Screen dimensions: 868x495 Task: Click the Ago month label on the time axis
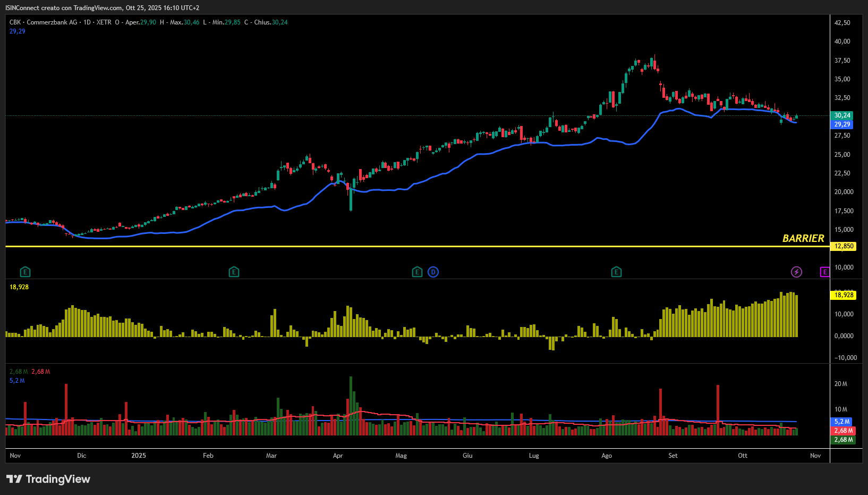tap(607, 456)
